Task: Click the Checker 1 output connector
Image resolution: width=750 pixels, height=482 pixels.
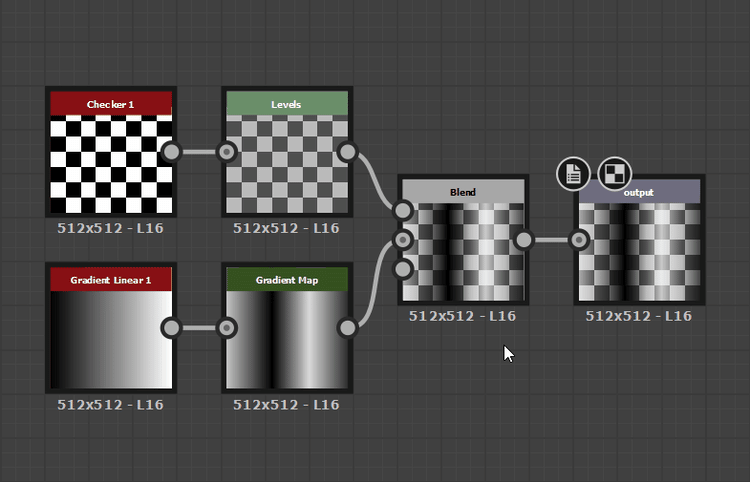Action: pyautogui.click(x=171, y=152)
